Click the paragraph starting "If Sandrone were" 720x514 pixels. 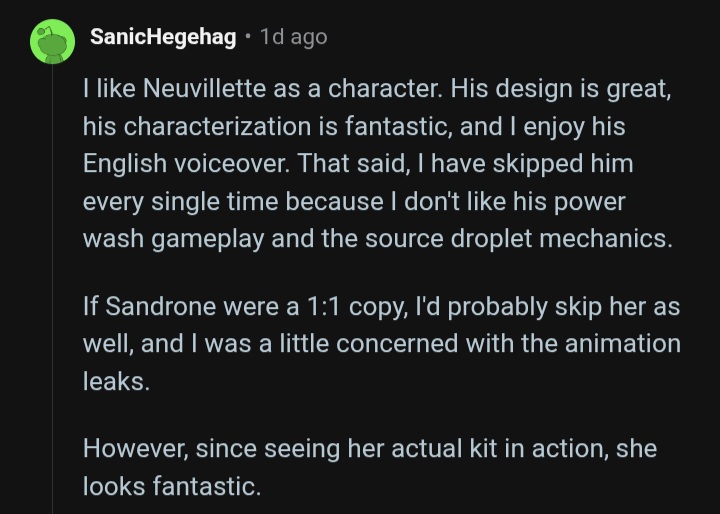tap(382, 344)
